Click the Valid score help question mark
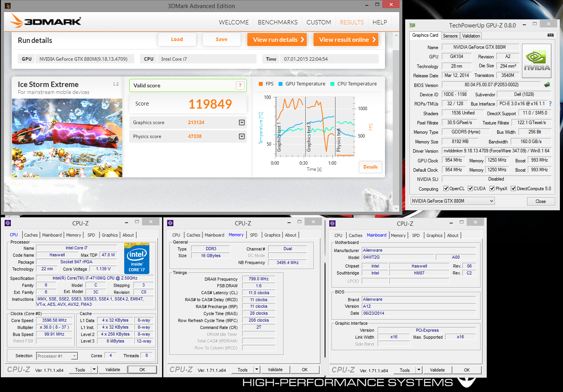The height and width of the screenshot is (392, 563). (x=240, y=85)
